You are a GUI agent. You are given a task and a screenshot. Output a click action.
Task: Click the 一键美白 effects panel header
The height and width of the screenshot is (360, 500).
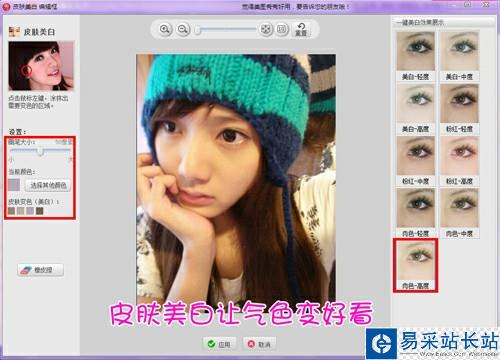pyautogui.click(x=443, y=22)
